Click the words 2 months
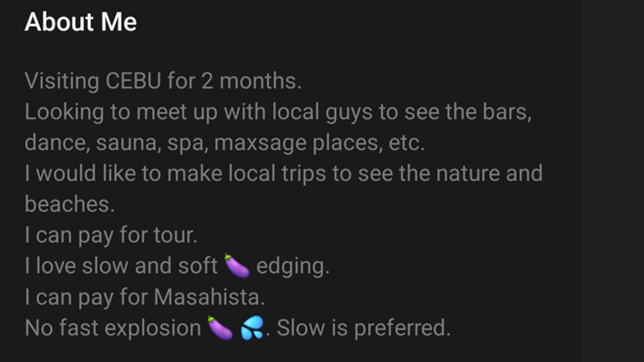Image resolution: width=644 pixels, height=362 pixels. (251, 81)
